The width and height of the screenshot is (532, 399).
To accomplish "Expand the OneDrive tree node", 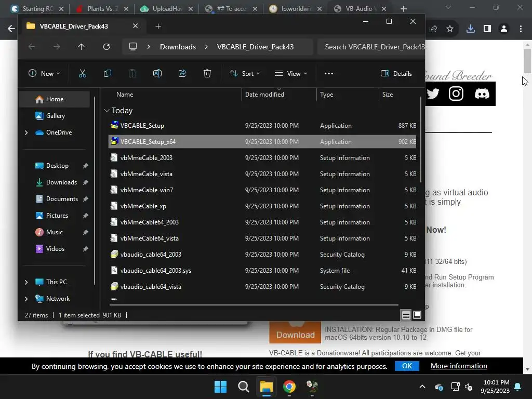I will (26, 132).
